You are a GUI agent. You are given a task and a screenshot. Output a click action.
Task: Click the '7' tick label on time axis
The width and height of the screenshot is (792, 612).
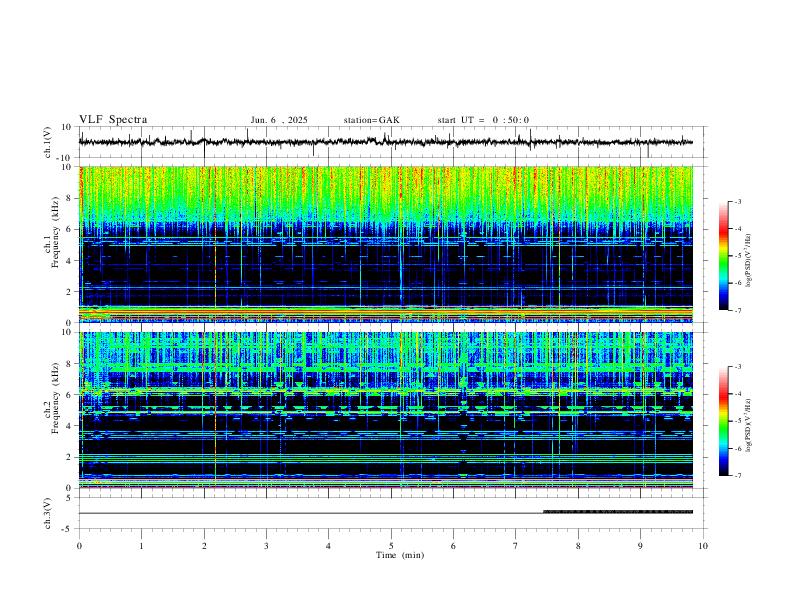click(516, 546)
